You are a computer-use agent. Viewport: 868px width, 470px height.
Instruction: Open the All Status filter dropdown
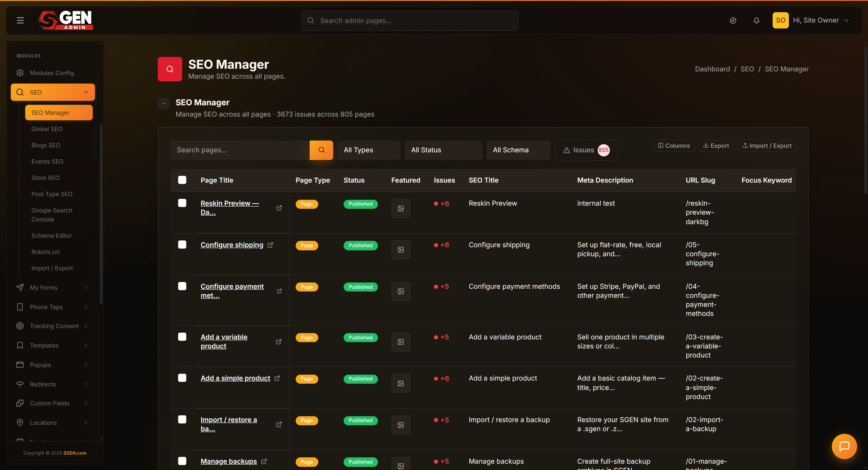coord(443,150)
